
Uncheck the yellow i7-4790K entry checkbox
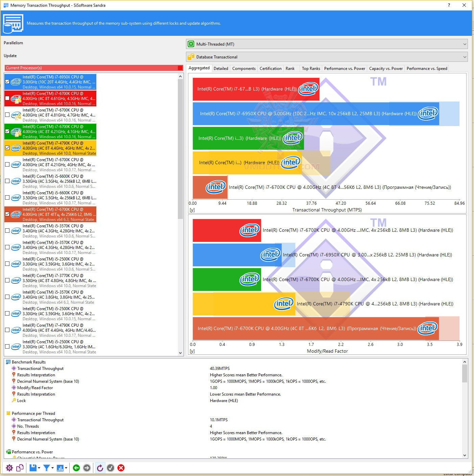click(7, 148)
